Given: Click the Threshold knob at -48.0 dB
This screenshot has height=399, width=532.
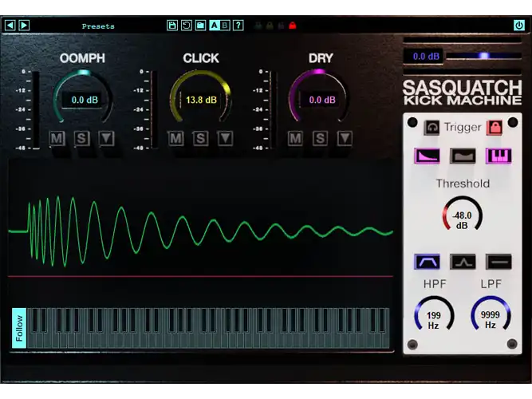Looking at the screenshot, I should coord(462,215).
